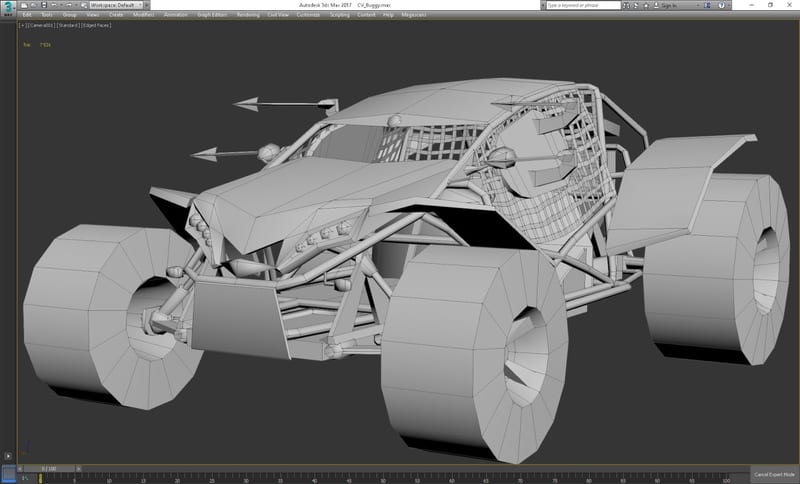
Task: Expand the quick access toolbar customize arrow
Action: tap(147, 5)
